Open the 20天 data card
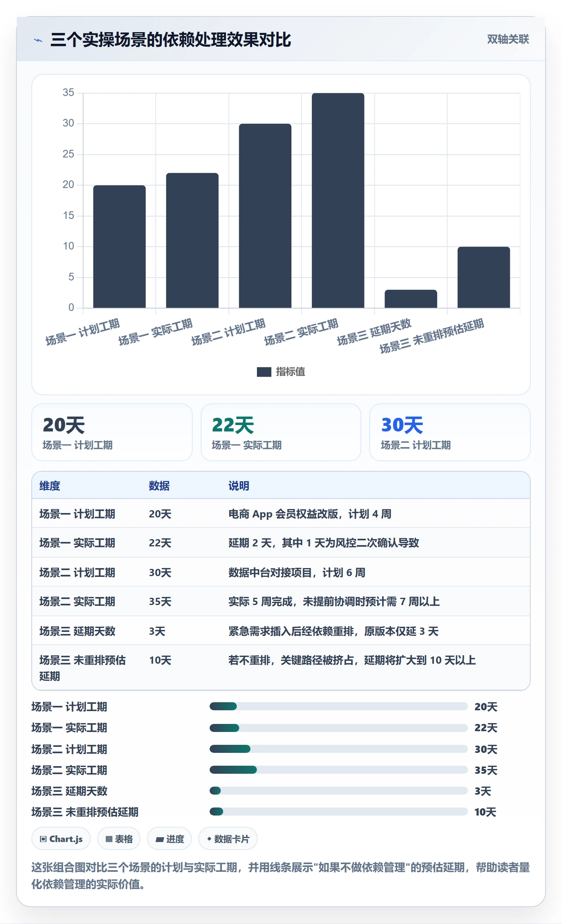The height and width of the screenshot is (924, 562). coord(112,432)
